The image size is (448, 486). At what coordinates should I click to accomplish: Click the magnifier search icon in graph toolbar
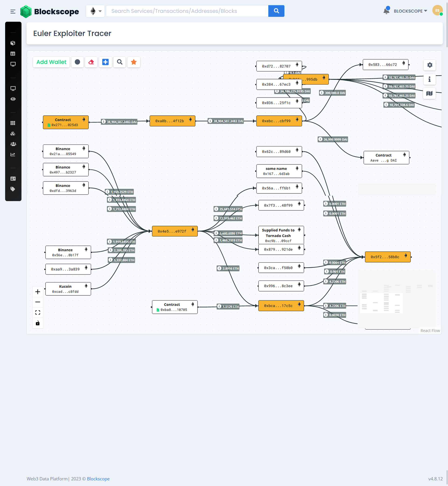pos(119,62)
